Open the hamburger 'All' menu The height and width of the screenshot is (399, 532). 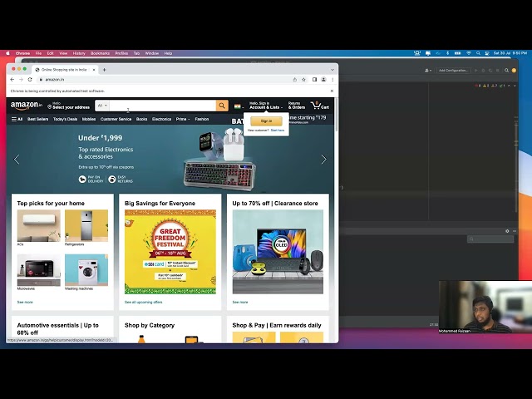point(17,120)
